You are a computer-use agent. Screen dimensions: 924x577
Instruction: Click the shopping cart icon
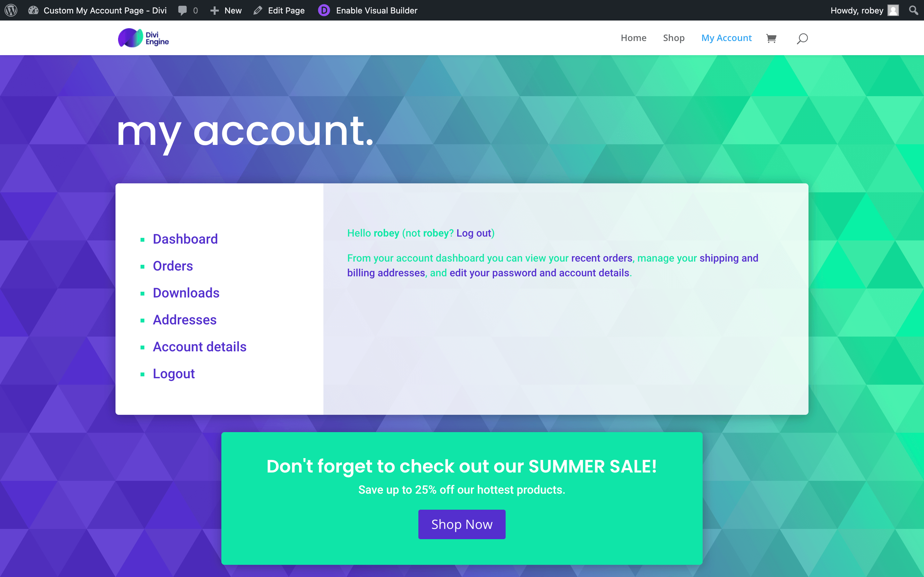pos(771,38)
